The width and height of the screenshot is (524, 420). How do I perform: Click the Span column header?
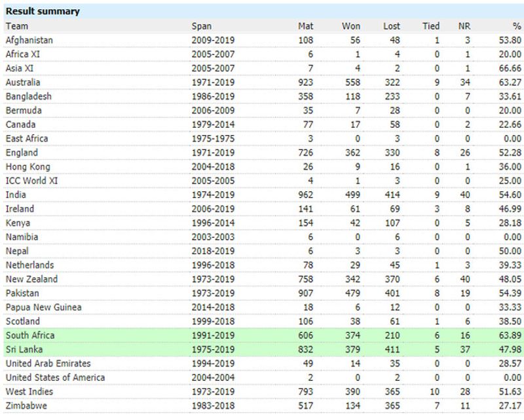201,26
